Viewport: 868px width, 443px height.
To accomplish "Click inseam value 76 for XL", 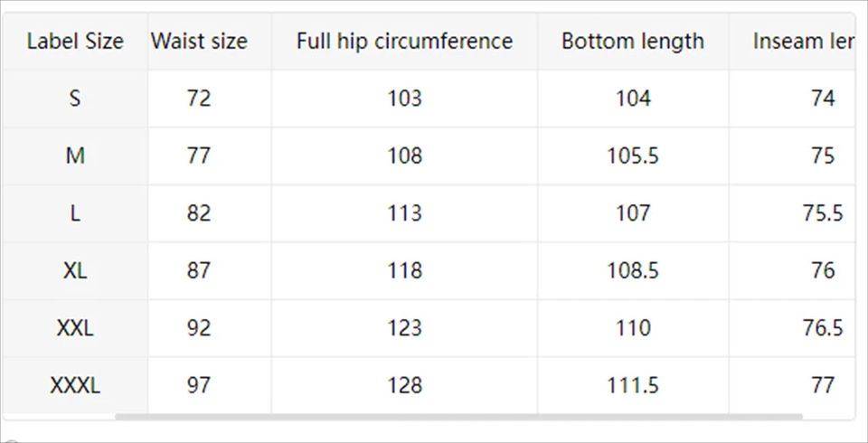I will (823, 270).
